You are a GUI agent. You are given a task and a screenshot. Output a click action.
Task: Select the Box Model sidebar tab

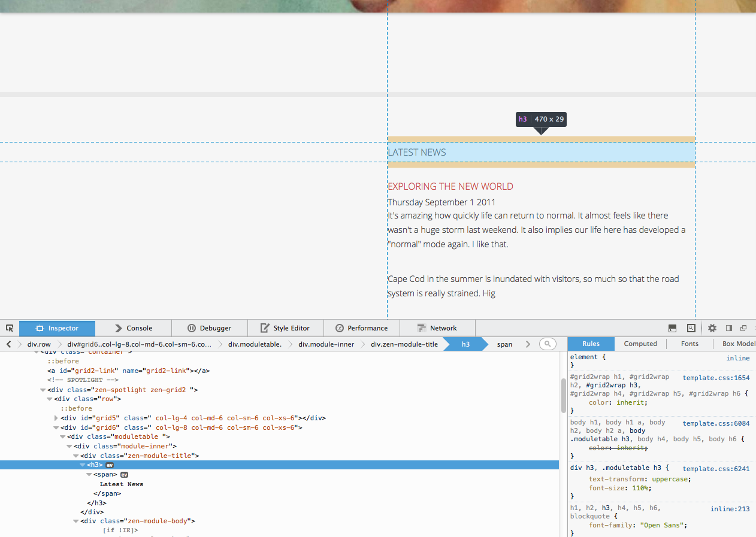pos(737,344)
